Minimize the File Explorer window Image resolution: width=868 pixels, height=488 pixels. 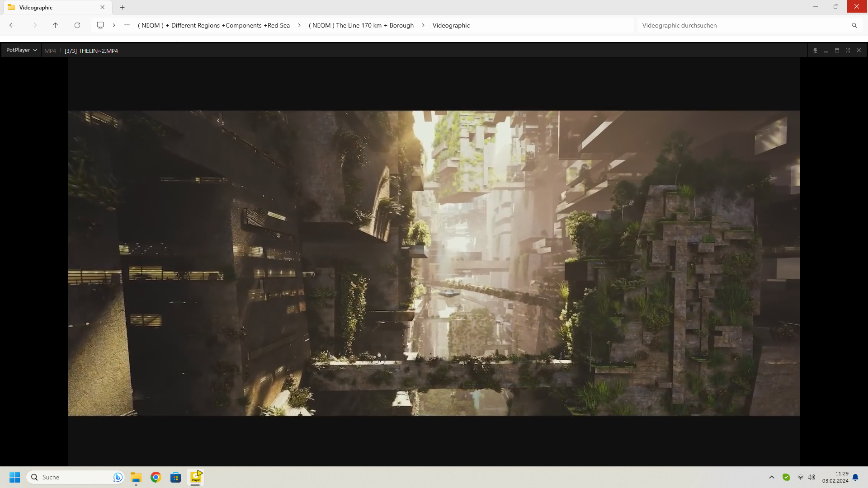[816, 6]
